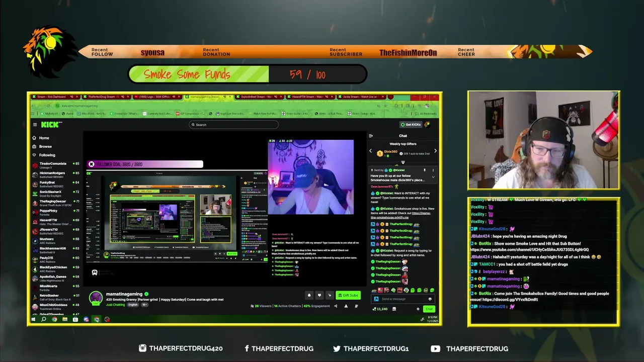Show previous Weekly top Gifter
This screenshot has width=644, height=362.
pyautogui.click(x=371, y=151)
